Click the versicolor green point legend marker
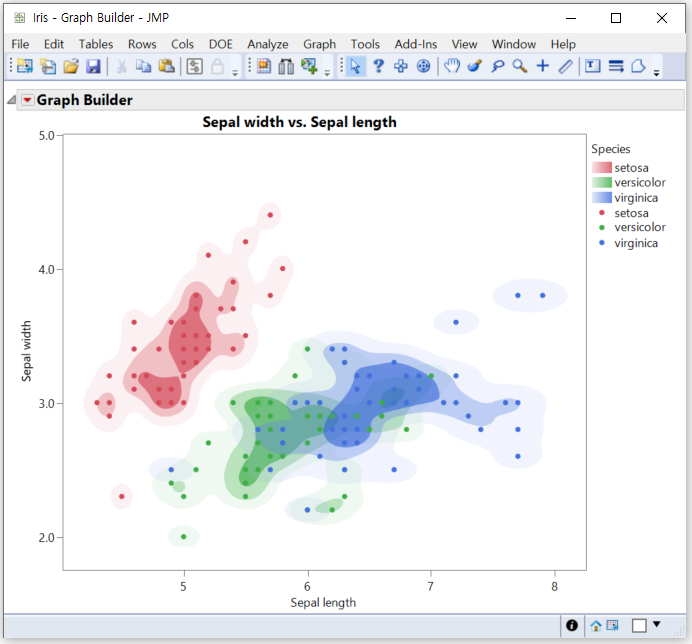This screenshot has width=692, height=644. (602, 228)
